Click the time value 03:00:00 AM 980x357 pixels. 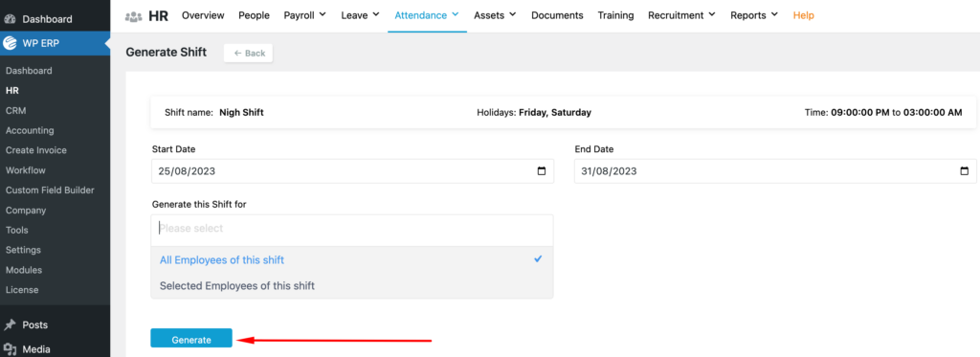[932, 113]
